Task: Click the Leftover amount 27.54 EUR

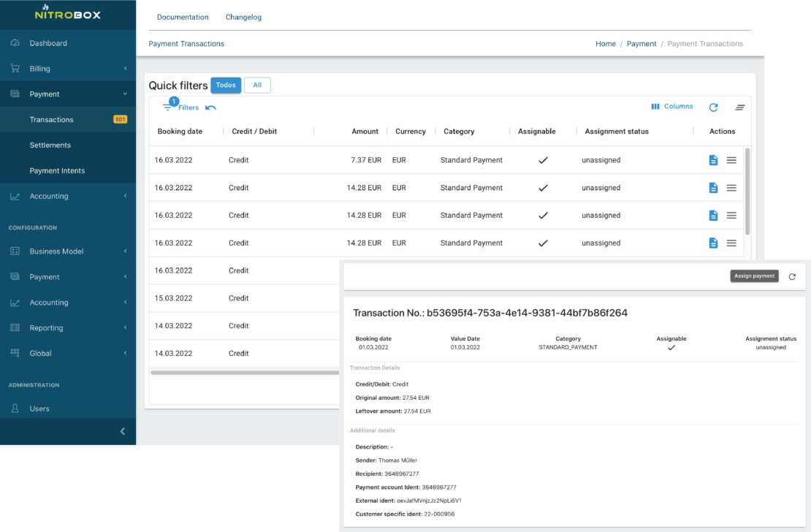Action: [x=393, y=411]
